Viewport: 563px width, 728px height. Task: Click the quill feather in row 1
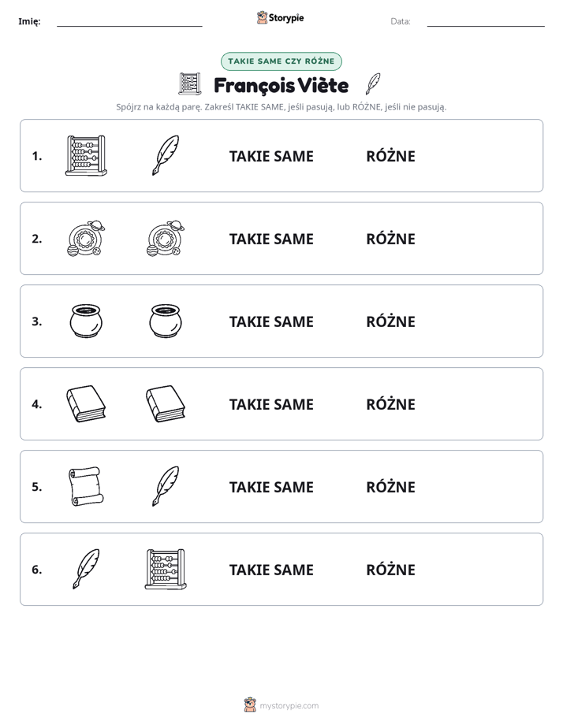tap(166, 155)
